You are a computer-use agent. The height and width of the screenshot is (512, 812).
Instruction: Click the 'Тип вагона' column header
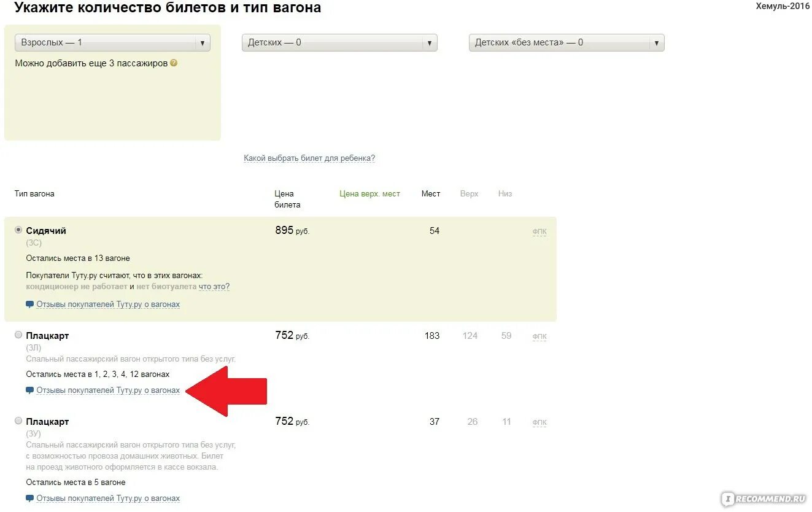pos(34,194)
